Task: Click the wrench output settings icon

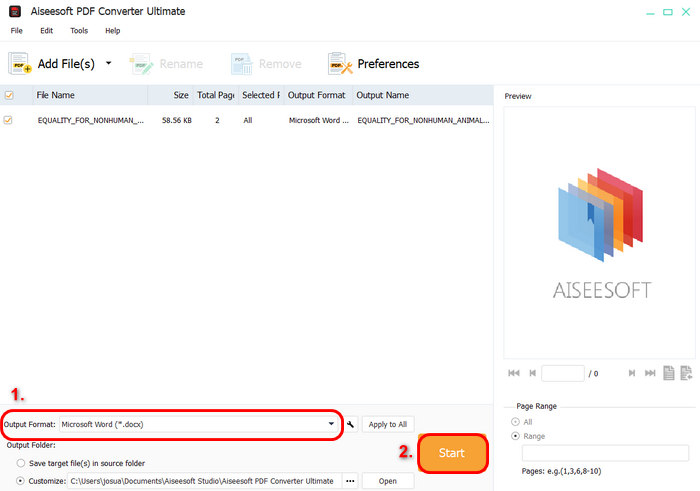Action: (x=350, y=424)
